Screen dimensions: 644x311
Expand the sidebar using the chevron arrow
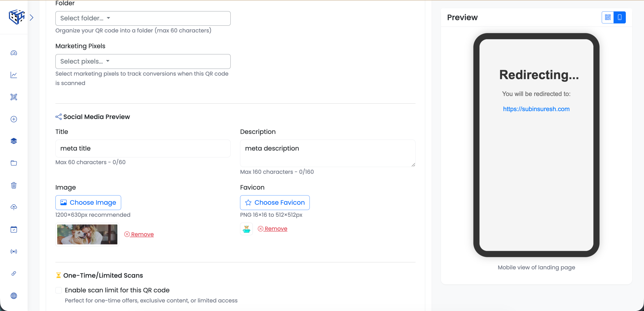point(32,17)
